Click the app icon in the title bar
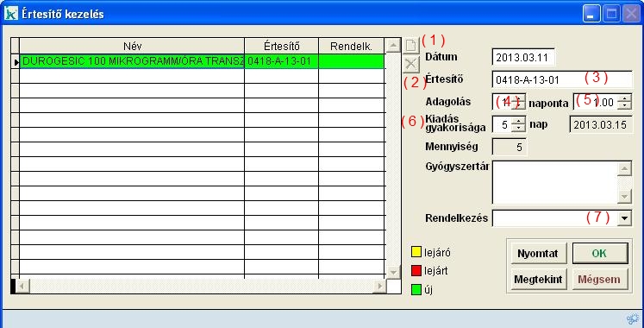Image resolution: width=644 pixels, height=328 pixels. [11, 14]
